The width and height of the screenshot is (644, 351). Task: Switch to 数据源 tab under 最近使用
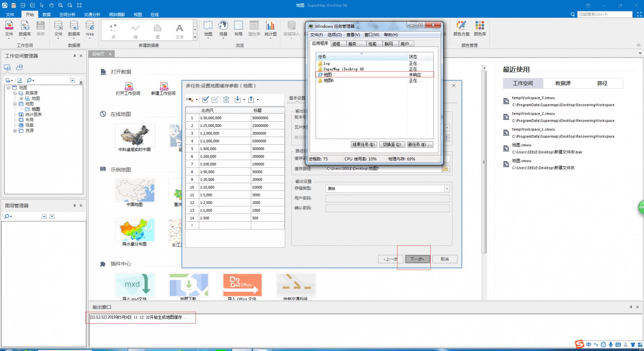(x=563, y=83)
